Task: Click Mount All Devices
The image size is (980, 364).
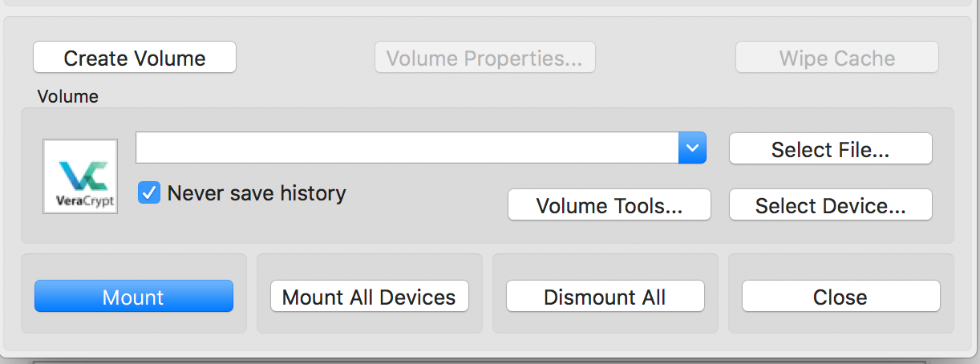Action: (369, 297)
